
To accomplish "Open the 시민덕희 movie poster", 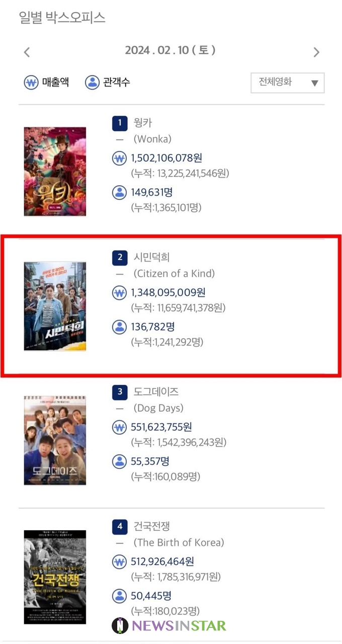I will [55, 306].
